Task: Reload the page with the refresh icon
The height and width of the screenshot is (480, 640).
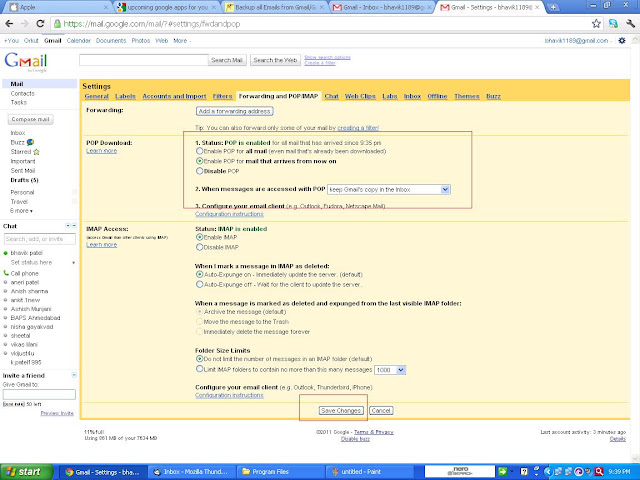Action: click(40, 24)
